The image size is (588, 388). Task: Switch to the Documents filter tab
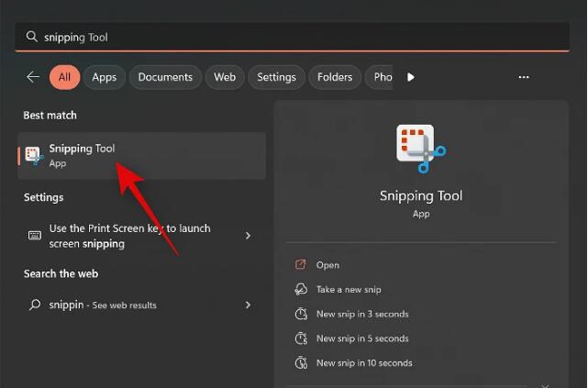(165, 77)
